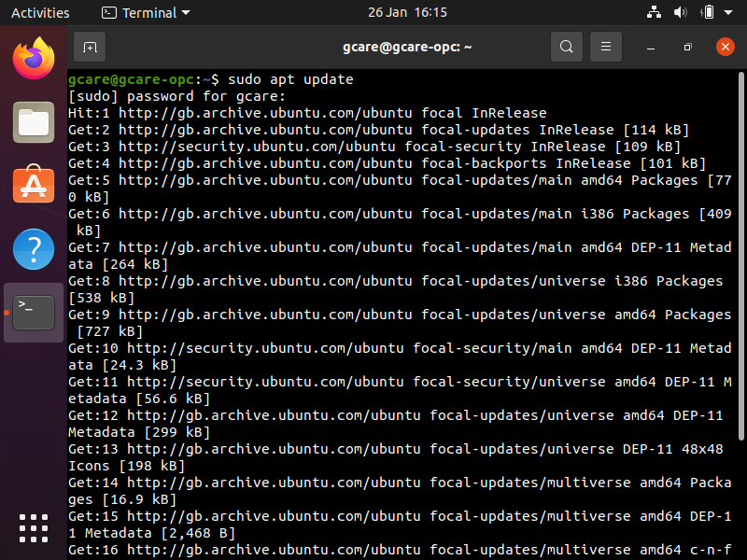Open the network status icon
This screenshot has height=560, width=747.
[x=654, y=12]
